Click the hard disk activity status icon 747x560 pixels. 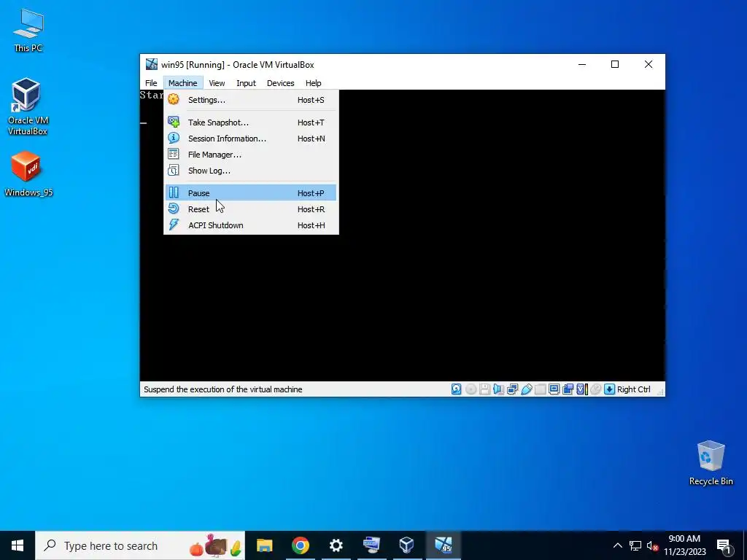457,389
